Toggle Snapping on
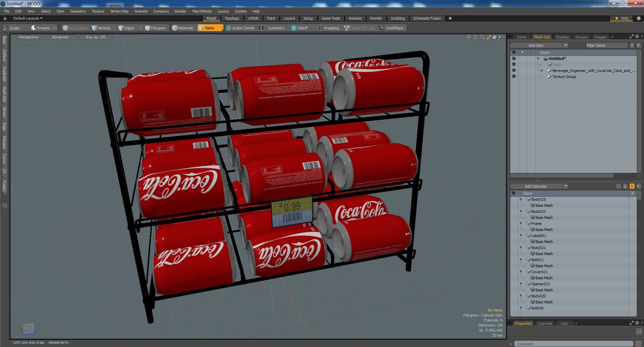Image resolution: width=644 pixels, height=347 pixels. (x=328, y=28)
